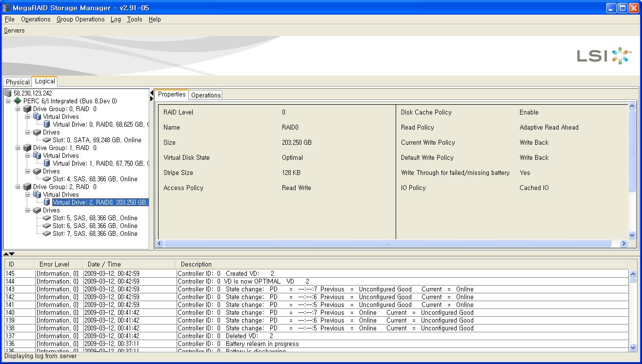Collapse Drives under Drive Group 0

point(28,132)
